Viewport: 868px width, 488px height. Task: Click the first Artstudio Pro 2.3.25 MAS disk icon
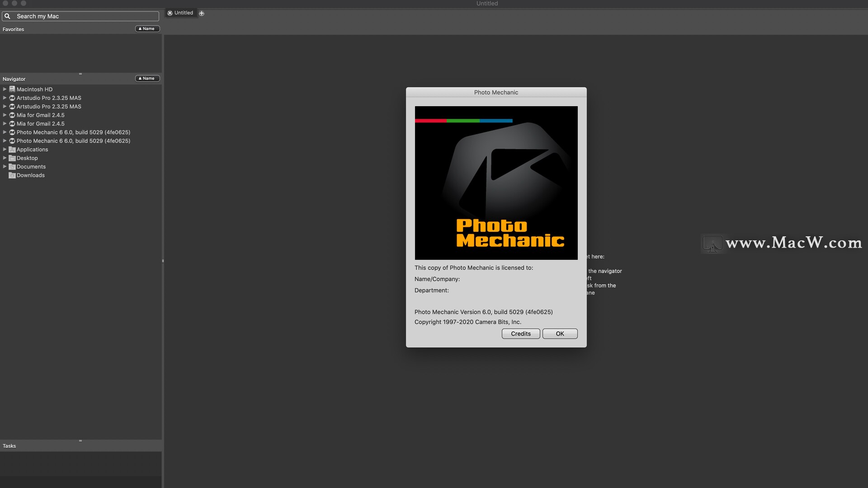click(12, 98)
